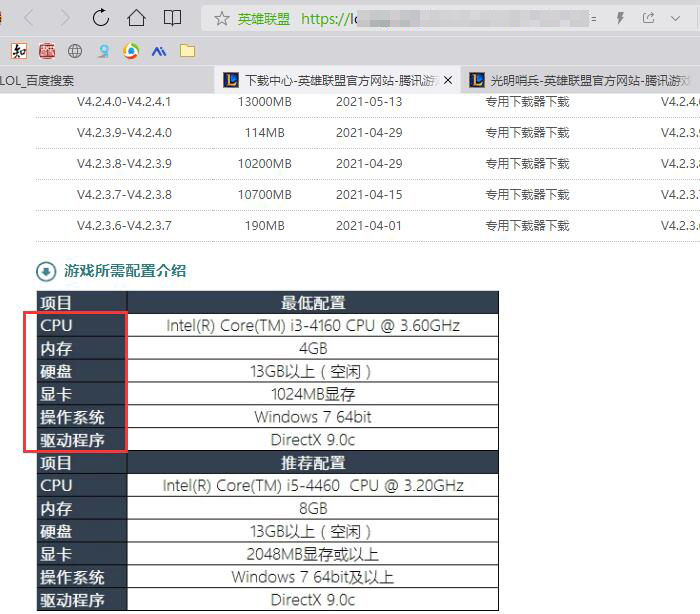This screenshot has height=614, width=700.
Task: Click the 10700MB size cell
Action: pos(265,195)
